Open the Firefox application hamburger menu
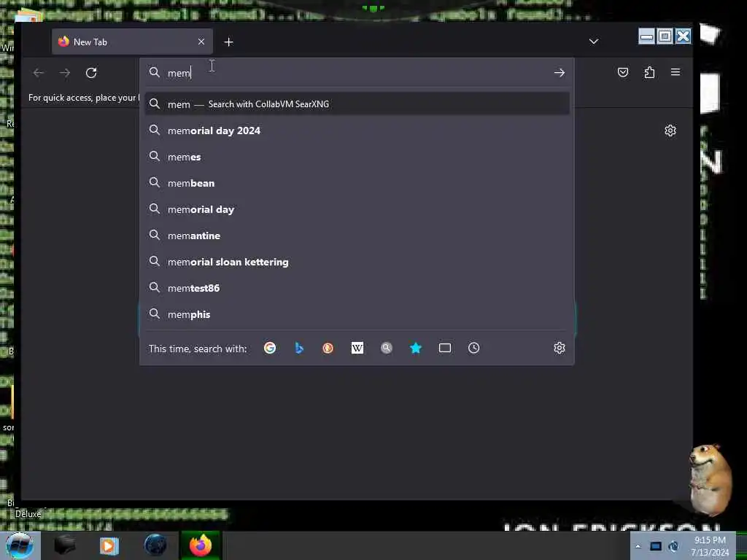The height and width of the screenshot is (560, 747). pyautogui.click(x=676, y=72)
